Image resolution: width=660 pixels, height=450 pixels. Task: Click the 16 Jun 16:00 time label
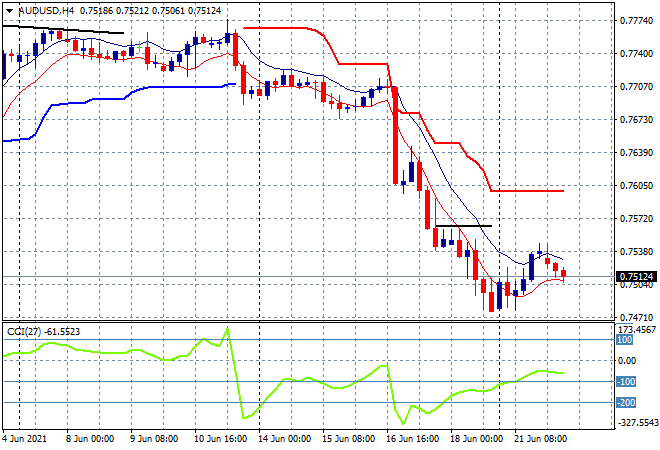tap(412, 439)
